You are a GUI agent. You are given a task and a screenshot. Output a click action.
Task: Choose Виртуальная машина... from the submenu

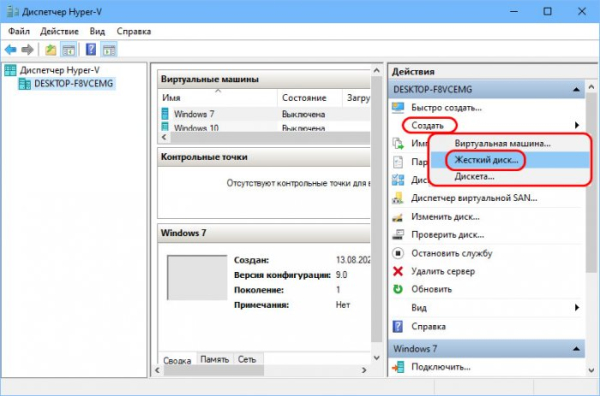pos(502,143)
